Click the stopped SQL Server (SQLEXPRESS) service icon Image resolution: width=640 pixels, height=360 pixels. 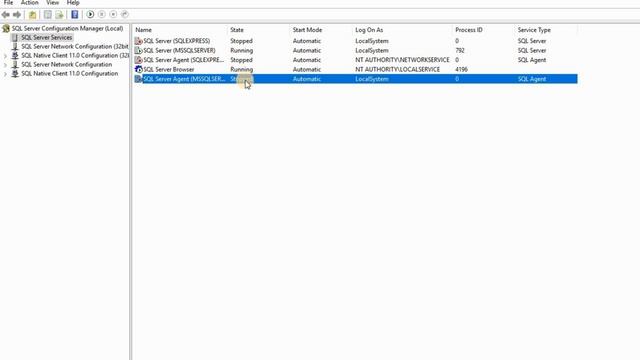138,41
